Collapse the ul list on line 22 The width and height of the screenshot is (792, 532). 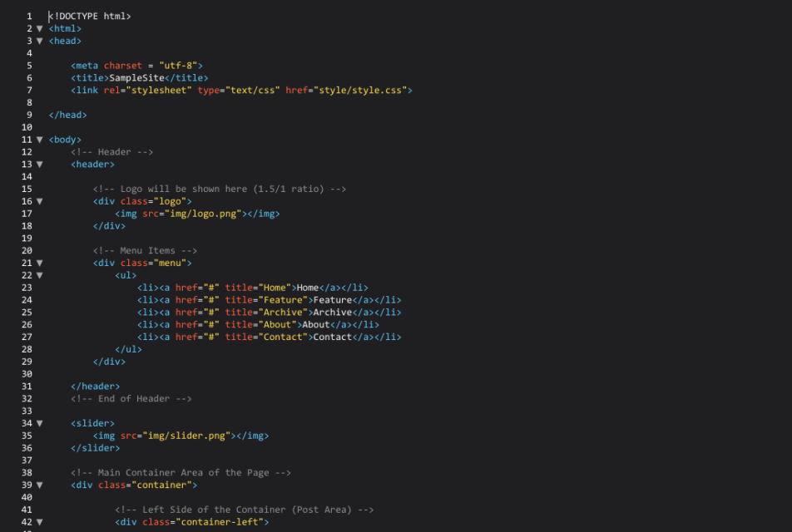point(39,274)
